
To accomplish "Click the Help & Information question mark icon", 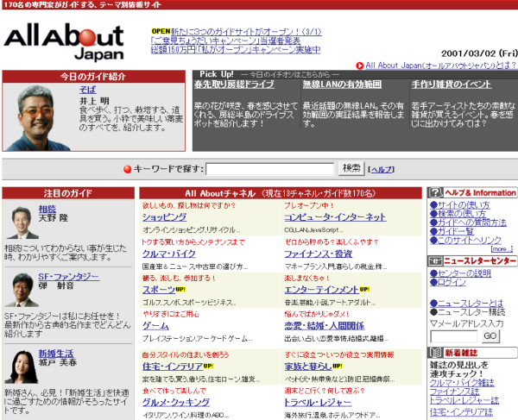I will pos(435,192).
